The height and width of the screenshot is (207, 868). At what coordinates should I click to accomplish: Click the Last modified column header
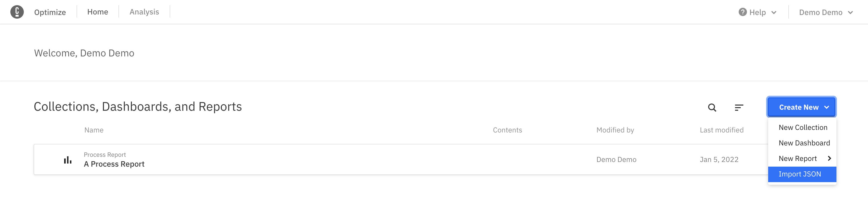click(x=721, y=130)
